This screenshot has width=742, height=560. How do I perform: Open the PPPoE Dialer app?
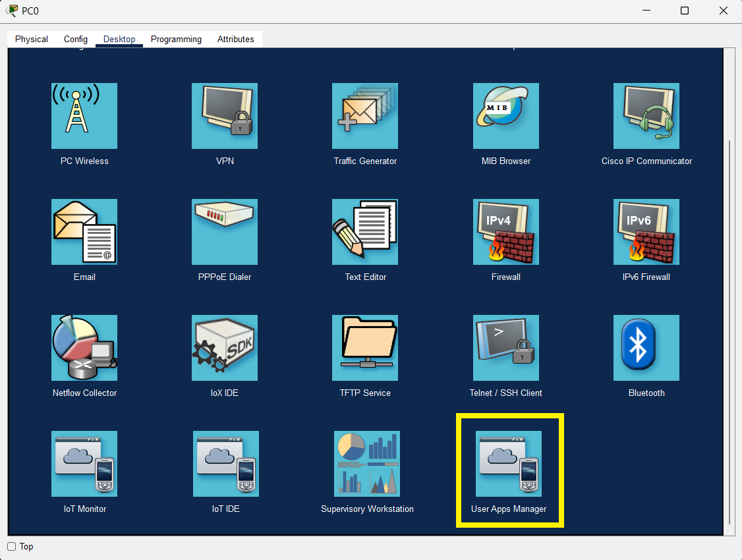(225, 232)
